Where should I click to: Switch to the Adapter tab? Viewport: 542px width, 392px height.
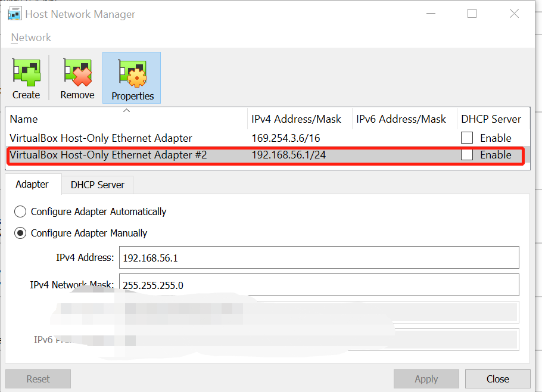[x=32, y=185]
